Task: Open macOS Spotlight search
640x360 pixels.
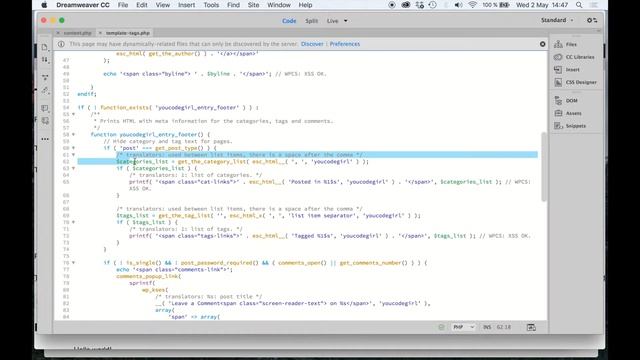Action: (x=579, y=5)
